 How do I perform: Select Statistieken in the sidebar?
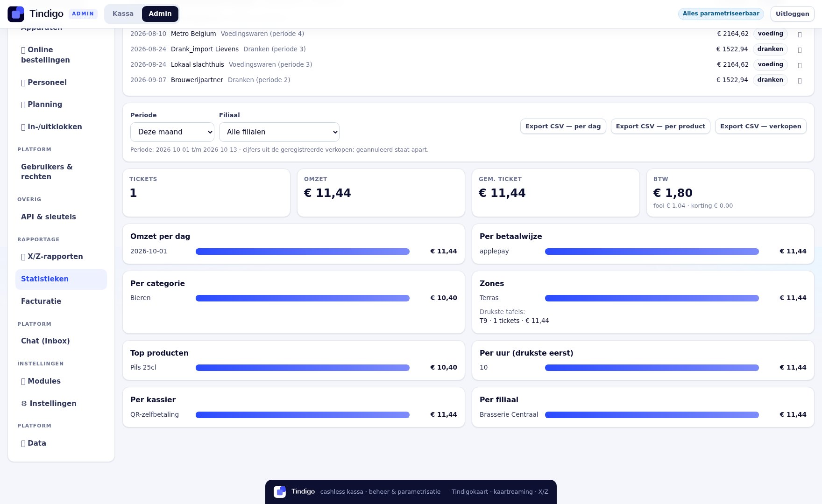point(61,279)
